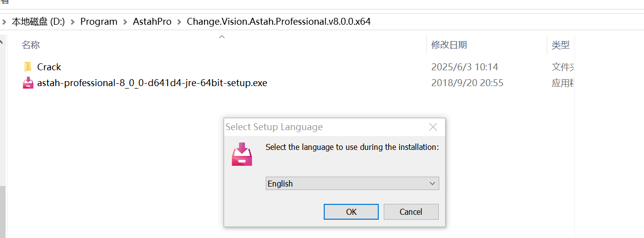Expand the chevron after the AstahPro breadcrumb
This screenshot has width=644, height=238.
(179, 22)
